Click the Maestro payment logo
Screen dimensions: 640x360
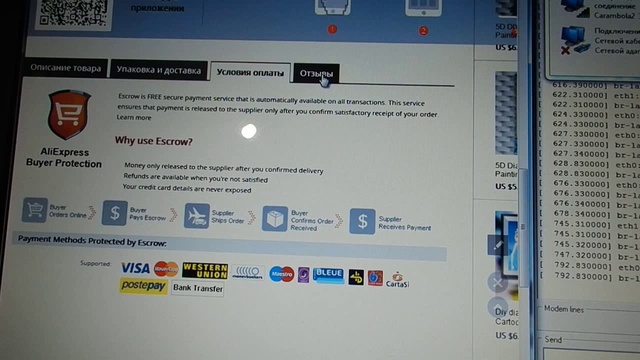click(x=282, y=274)
